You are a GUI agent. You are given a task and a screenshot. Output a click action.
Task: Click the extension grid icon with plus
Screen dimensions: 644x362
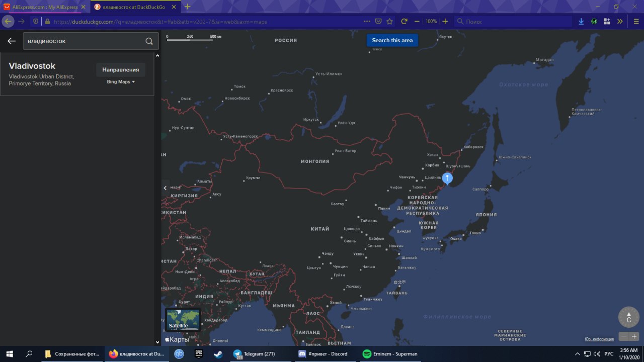[607, 22]
